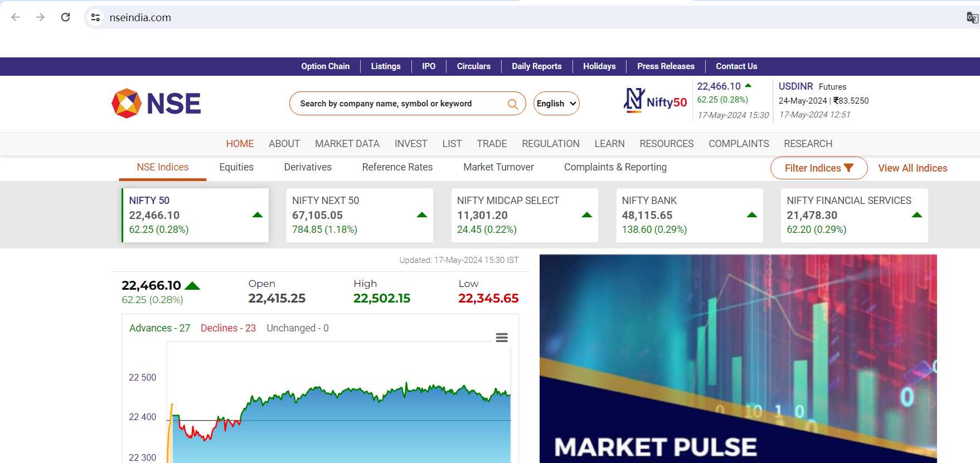Open the chart hamburger menu icon
The image size is (980, 463).
(502, 338)
